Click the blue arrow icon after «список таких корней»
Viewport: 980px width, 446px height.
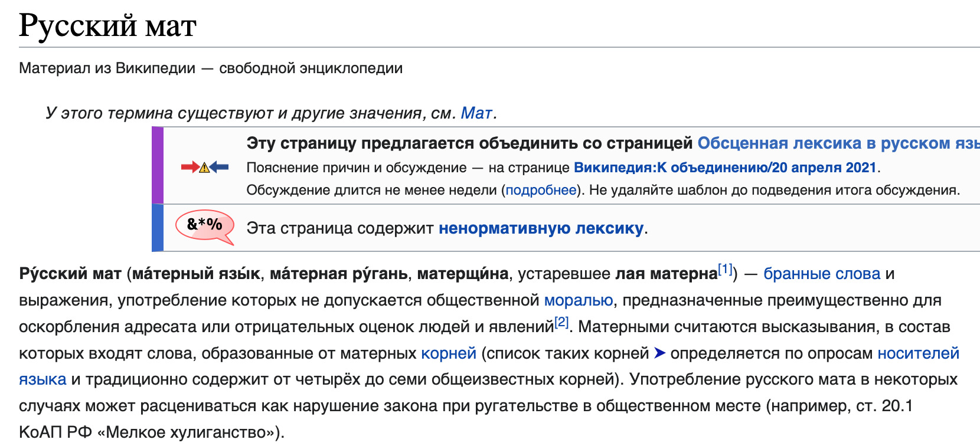coord(659,353)
